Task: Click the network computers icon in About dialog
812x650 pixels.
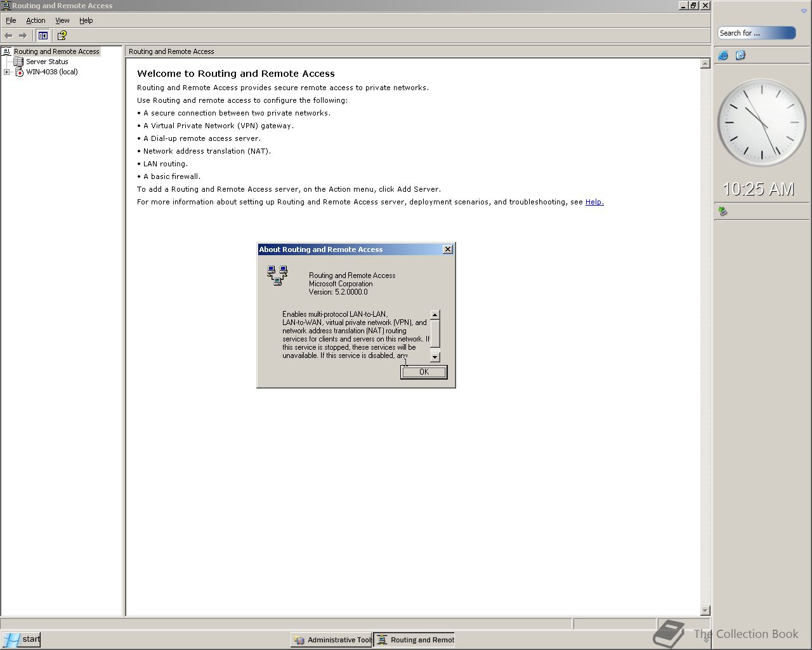Action: [x=277, y=275]
